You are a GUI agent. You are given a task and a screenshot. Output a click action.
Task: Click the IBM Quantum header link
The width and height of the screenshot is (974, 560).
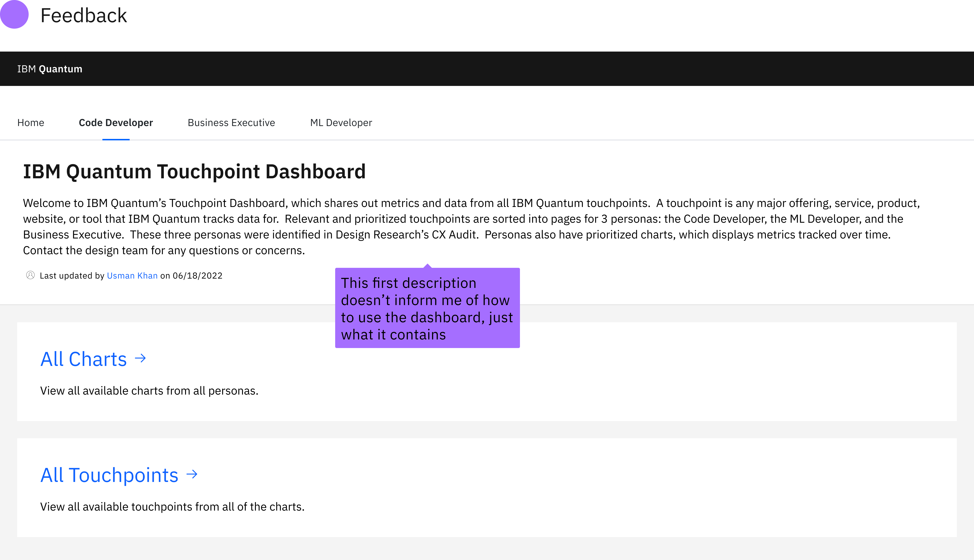(50, 69)
